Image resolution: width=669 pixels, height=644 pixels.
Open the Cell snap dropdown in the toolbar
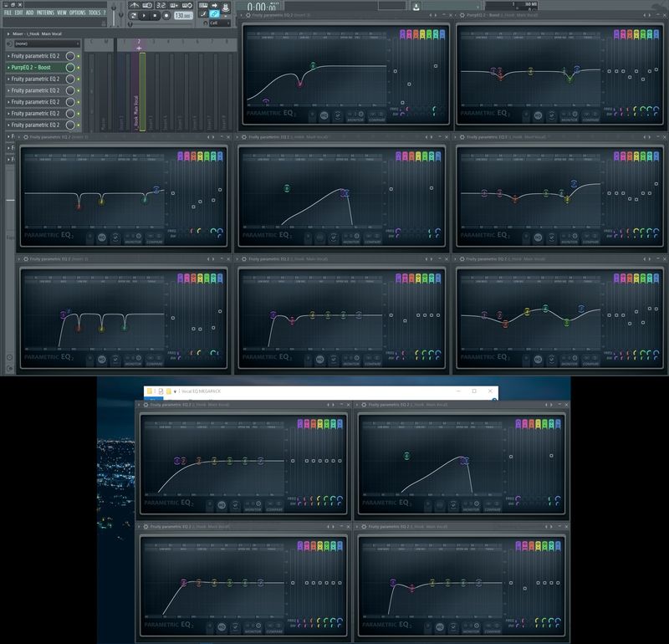click(217, 23)
